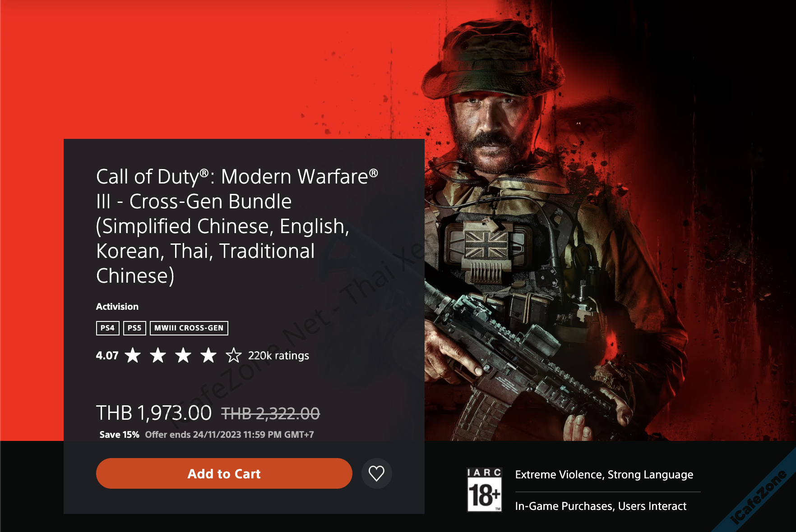Screen dimensions: 796x532
Task: Click the Add to Cart button
Action: point(224,473)
